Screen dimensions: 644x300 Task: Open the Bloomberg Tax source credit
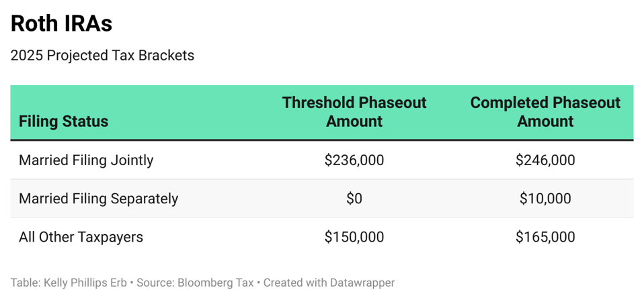(x=216, y=283)
